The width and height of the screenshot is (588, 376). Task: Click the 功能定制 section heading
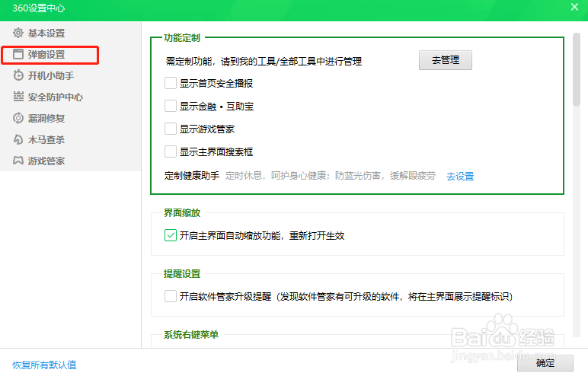[x=182, y=38]
